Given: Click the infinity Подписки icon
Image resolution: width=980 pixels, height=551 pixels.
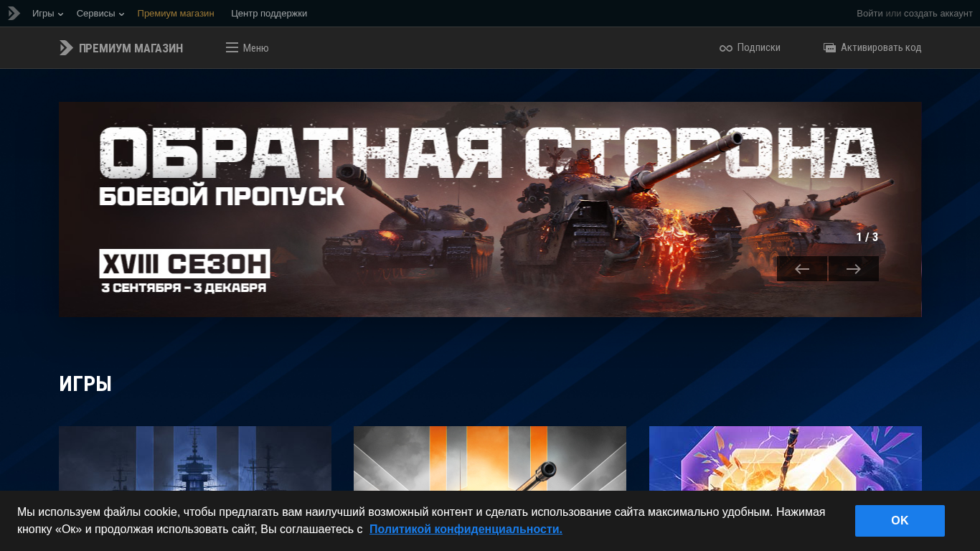Looking at the screenshot, I should tap(726, 48).
